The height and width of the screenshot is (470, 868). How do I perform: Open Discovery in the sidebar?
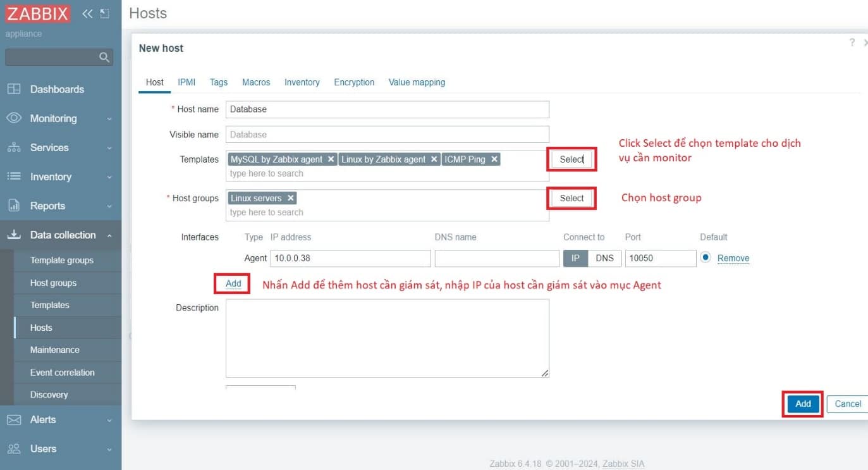49,395
